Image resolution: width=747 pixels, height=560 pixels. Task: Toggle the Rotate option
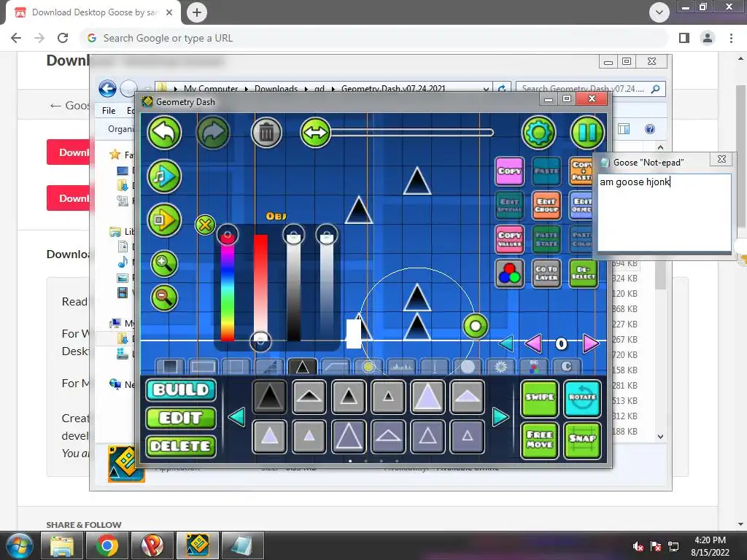pos(582,399)
